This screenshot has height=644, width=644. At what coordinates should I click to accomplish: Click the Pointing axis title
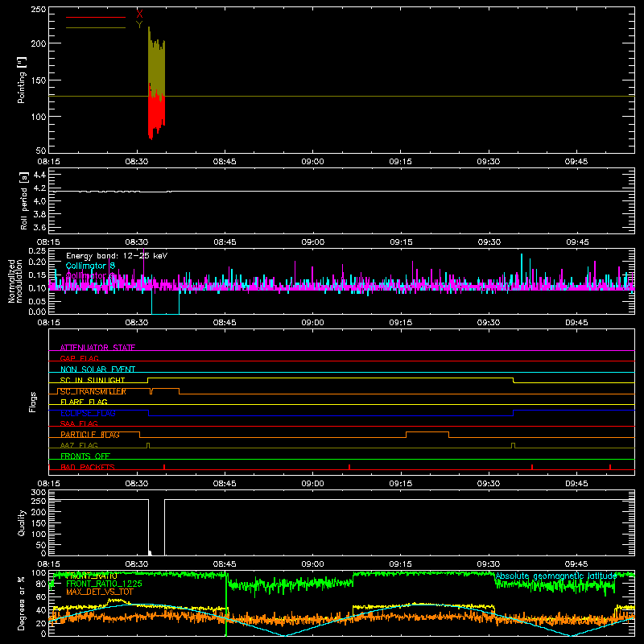pos(22,80)
